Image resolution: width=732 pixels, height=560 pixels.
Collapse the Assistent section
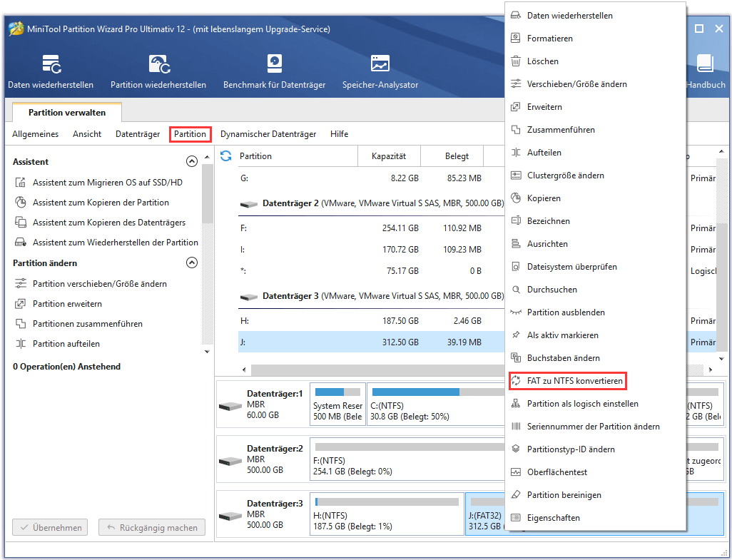tap(192, 161)
